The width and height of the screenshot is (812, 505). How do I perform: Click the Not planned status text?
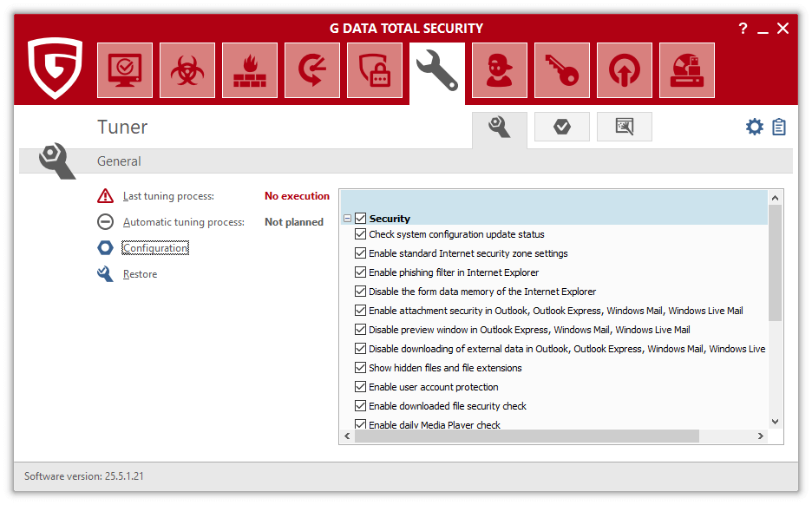coord(293,222)
